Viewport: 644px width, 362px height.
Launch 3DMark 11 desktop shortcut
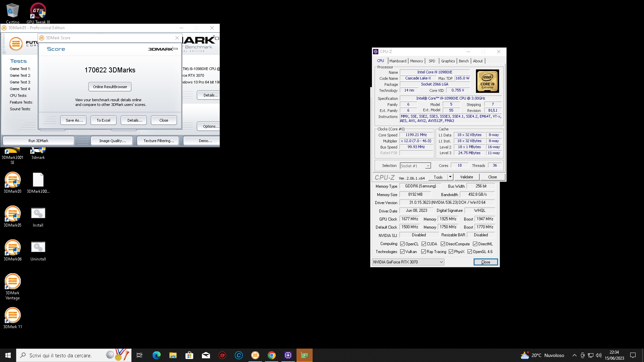click(12, 318)
